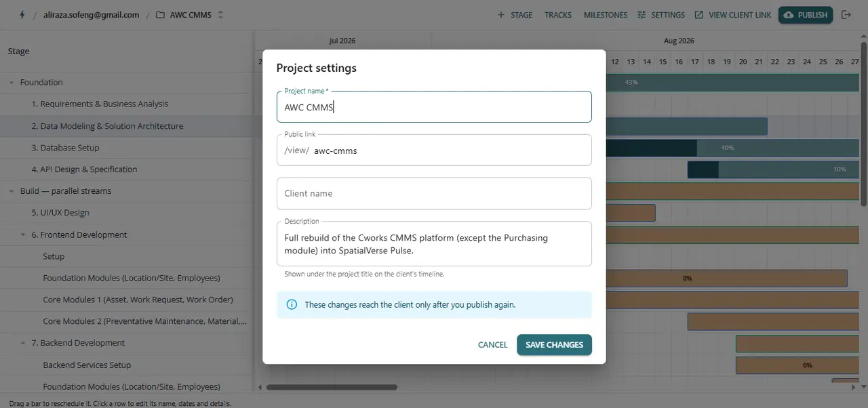Screen dimensions: 868x408
Task: Open the AWC CMMS project switcher arrows
Action: click(220, 15)
